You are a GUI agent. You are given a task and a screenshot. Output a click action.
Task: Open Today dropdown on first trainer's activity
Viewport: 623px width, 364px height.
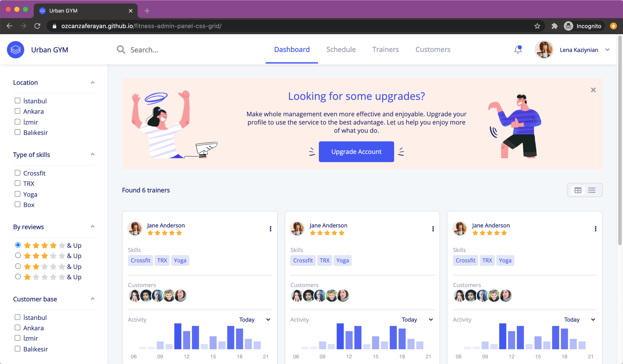pyautogui.click(x=255, y=319)
